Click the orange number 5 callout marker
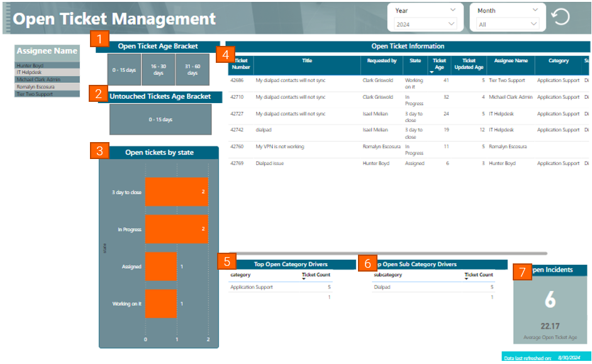Viewport: 592px width, 364px height. (226, 262)
